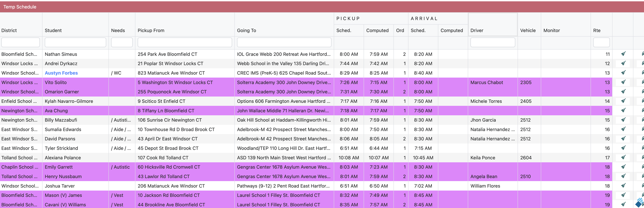Click the Needs filter input
The width and height of the screenshot is (644, 208).
[122, 42]
